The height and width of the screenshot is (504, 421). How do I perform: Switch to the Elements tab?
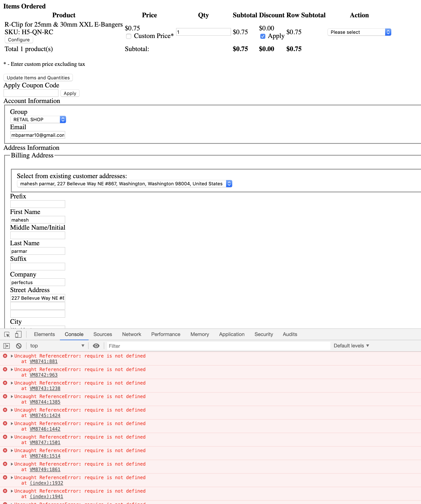(x=44, y=334)
